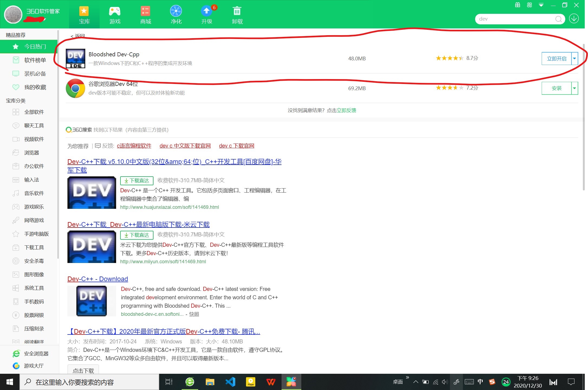
Task: Select the 下载工具 category
Action: [x=29, y=248]
